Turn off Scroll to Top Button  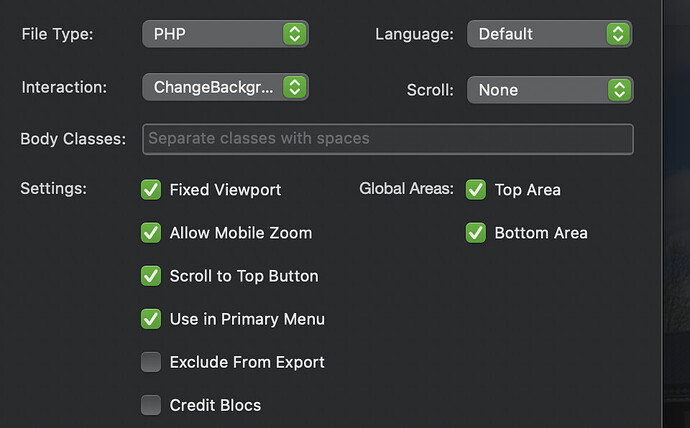[x=151, y=276]
